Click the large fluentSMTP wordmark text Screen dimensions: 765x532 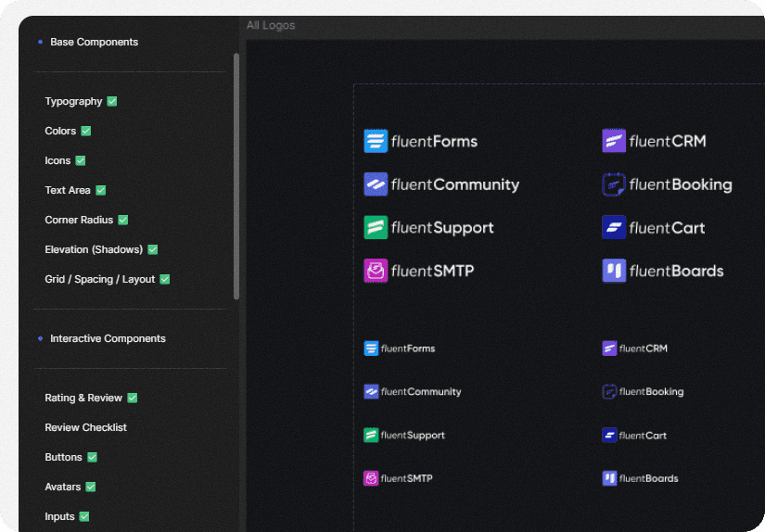click(x=433, y=272)
